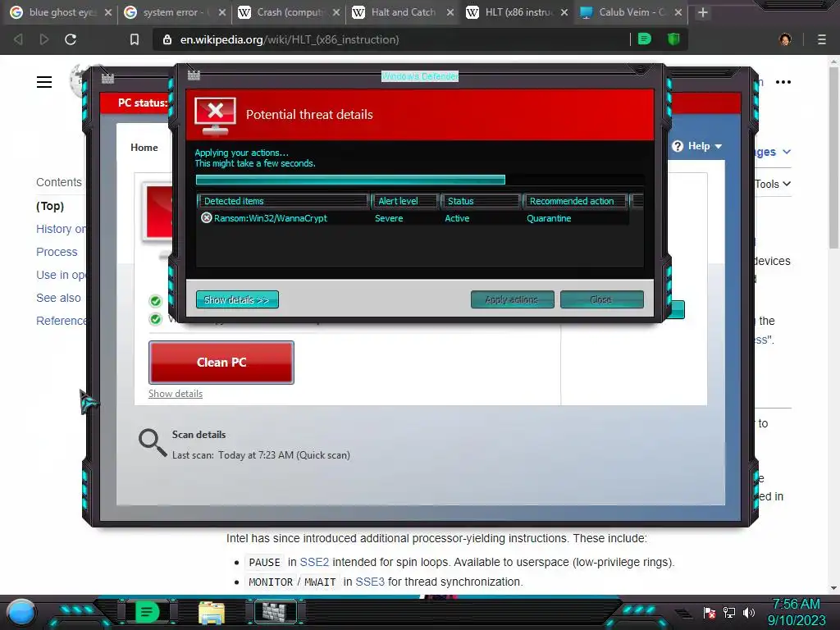This screenshot has height=630, width=840.
Task: Click the Scan details magnifier icon
Action: tap(152, 442)
